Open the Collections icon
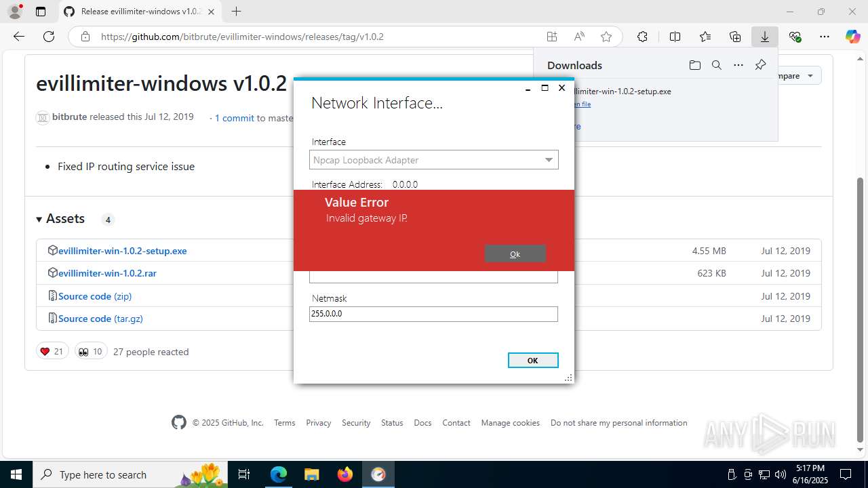 point(735,37)
